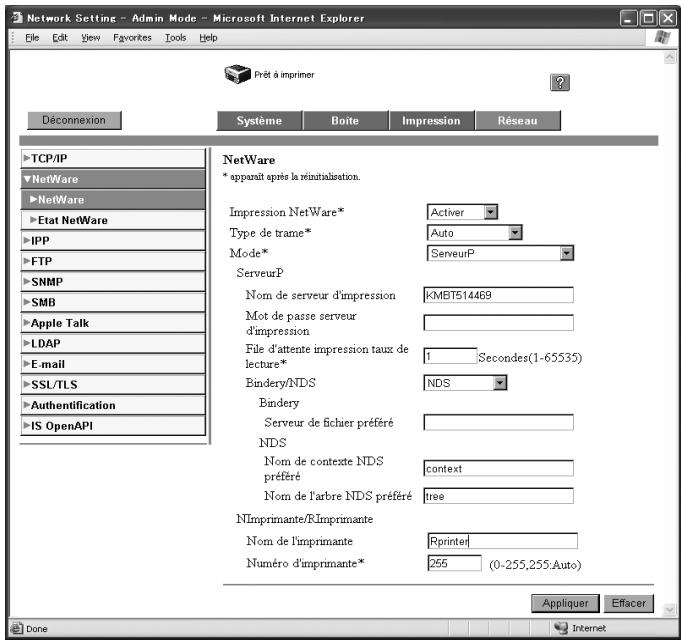
Task: Click the scrollbar down arrow
Action: click(670, 610)
